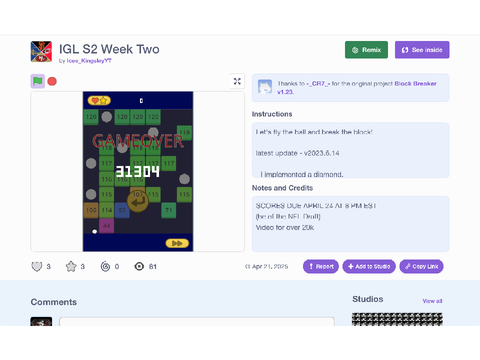Love the project with heart icon
Image resolution: width=480 pixels, height=360 pixels.
pyautogui.click(x=37, y=266)
